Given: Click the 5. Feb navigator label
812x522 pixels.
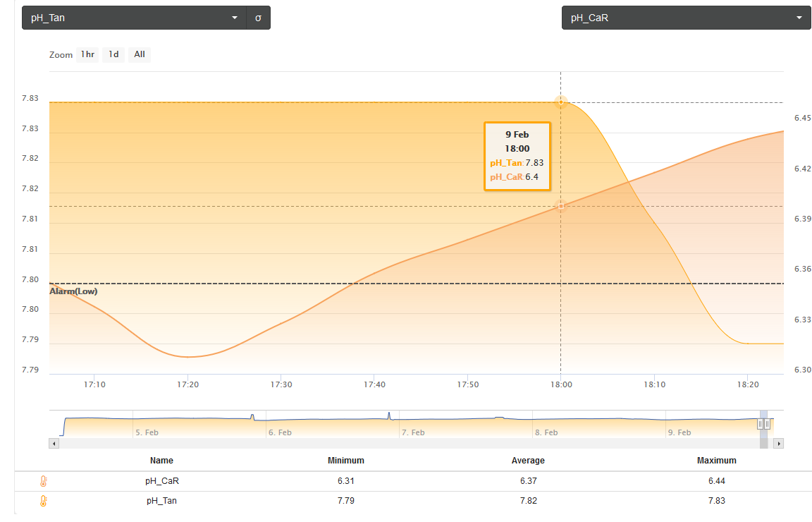Looking at the screenshot, I should tap(147, 432).
